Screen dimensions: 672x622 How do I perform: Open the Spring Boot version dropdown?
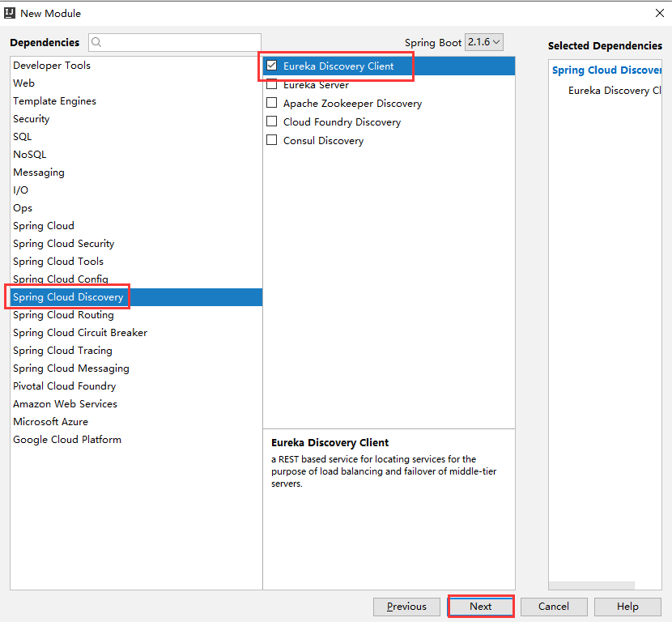click(x=484, y=42)
